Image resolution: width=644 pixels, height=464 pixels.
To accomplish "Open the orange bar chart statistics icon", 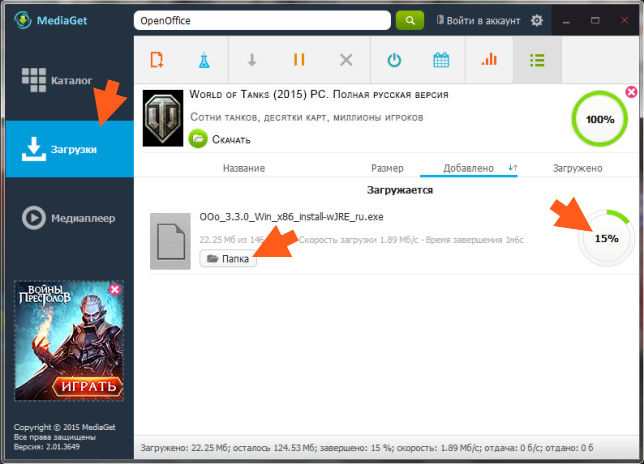I will pos(489,60).
